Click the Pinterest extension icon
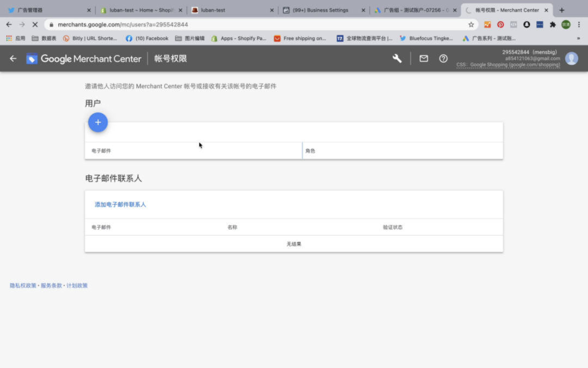This screenshot has width=588, height=368. (500, 25)
